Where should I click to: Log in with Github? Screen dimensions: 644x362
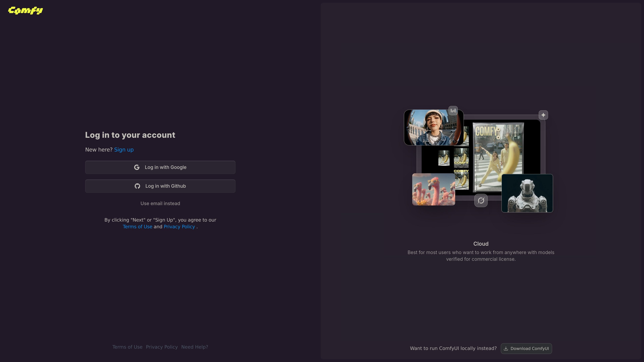click(x=160, y=186)
